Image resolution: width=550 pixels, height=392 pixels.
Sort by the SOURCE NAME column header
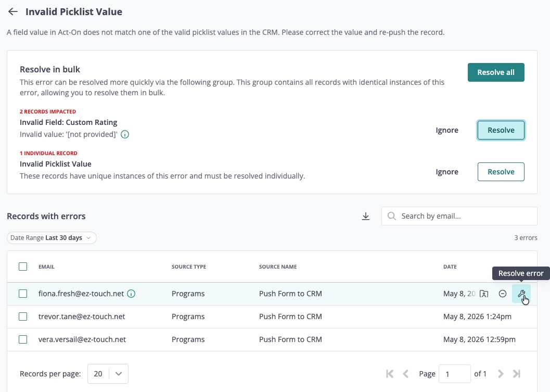tap(278, 267)
